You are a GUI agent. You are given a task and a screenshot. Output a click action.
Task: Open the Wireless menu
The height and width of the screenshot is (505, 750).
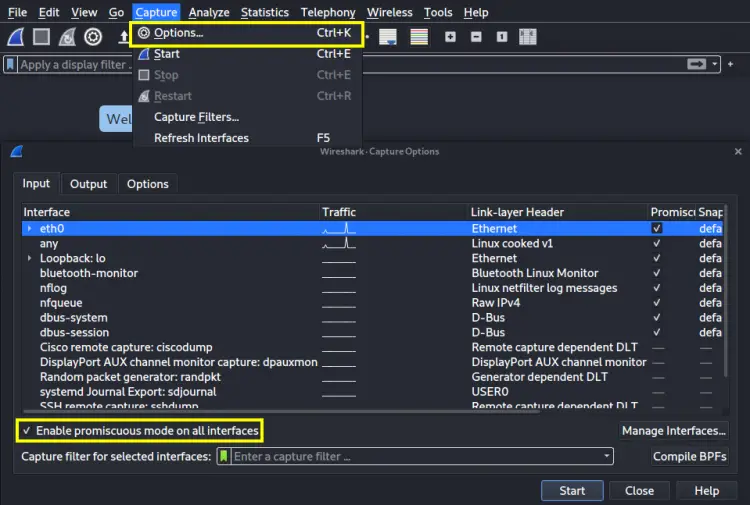click(x=389, y=12)
